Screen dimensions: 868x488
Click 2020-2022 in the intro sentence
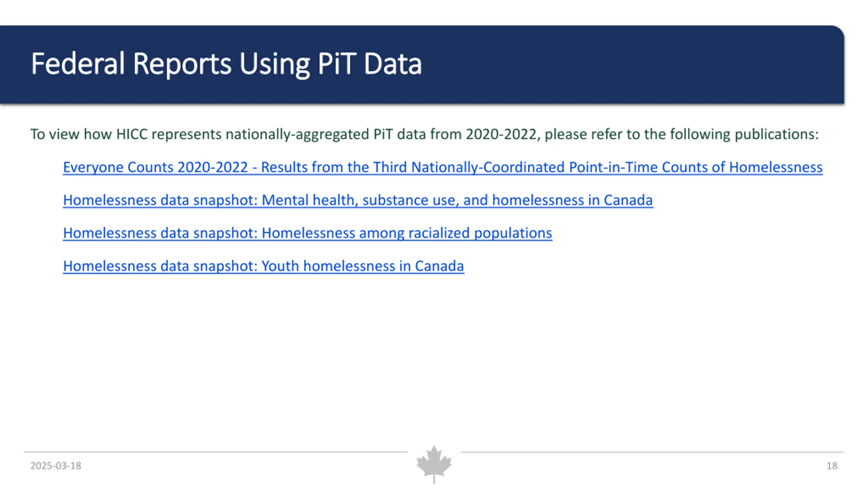501,134
